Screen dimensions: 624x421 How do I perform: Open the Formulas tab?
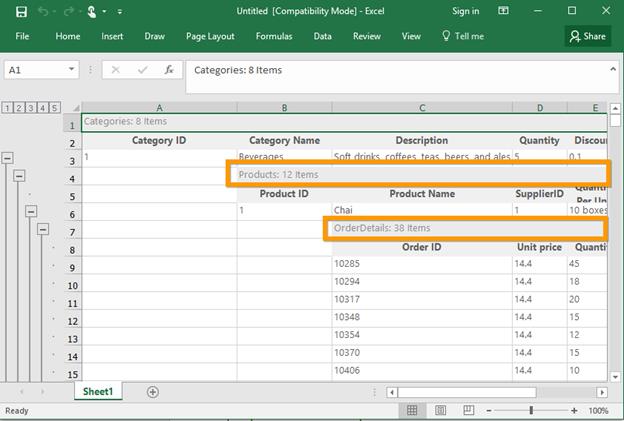click(274, 36)
